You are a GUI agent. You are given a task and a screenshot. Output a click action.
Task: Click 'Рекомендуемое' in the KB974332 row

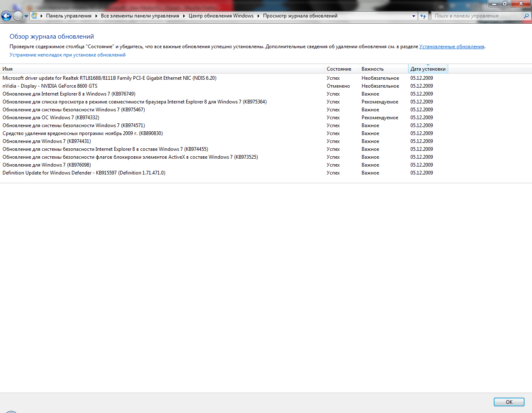click(380, 118)
